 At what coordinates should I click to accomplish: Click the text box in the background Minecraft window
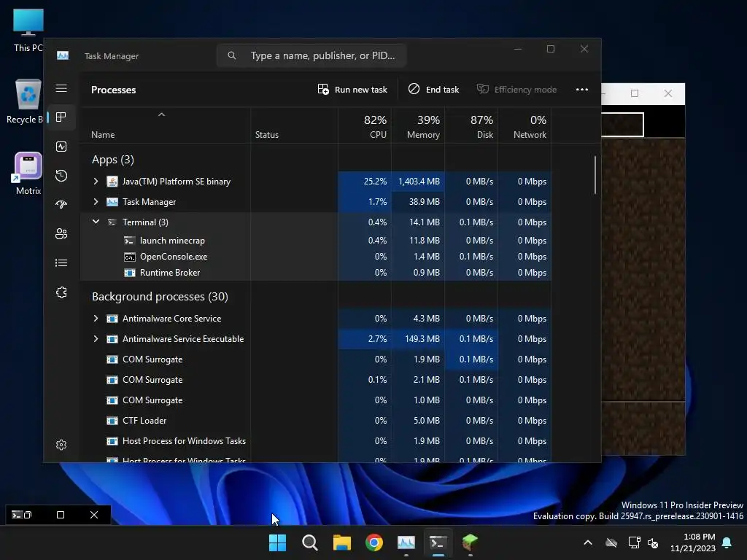pyautogui.click(x=622, y=125)
